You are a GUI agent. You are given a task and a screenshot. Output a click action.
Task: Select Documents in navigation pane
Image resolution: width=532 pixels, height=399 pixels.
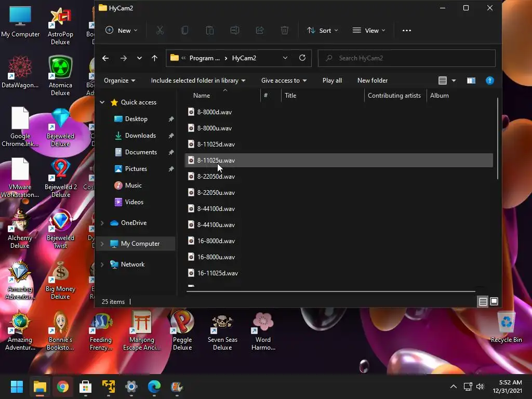pos(141,152)
